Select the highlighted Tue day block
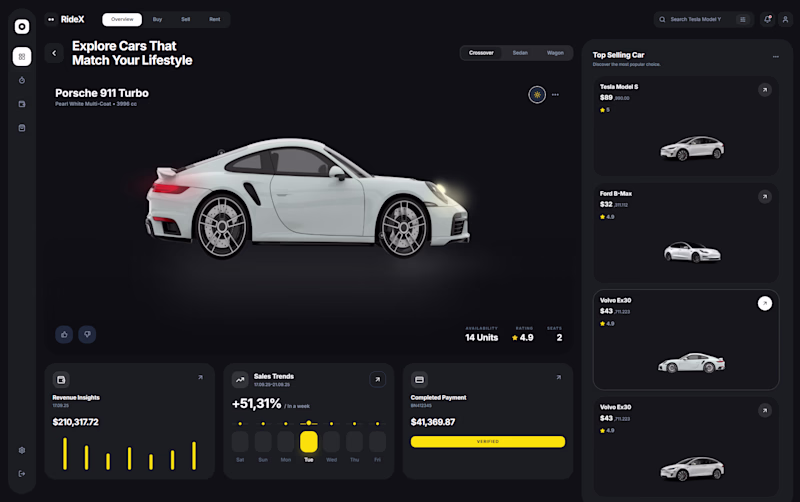800x502 pixels. (x=309, y=442)
